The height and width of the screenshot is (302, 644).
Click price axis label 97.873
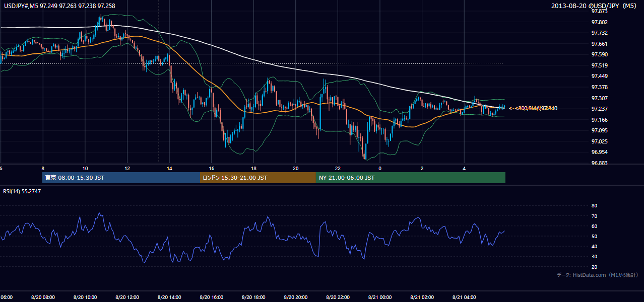pyautogui.click(x=599, y=11)
